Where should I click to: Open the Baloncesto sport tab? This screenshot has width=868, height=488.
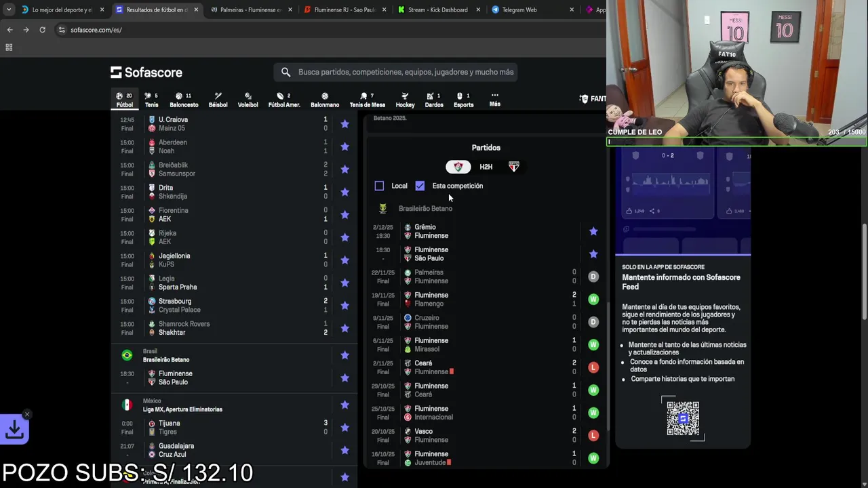pyautogui.click(x=184, y=100)
